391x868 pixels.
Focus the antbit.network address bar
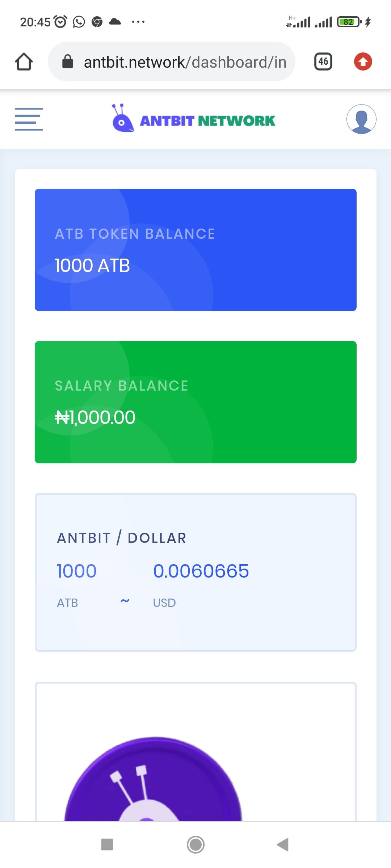tap(185, 62)
